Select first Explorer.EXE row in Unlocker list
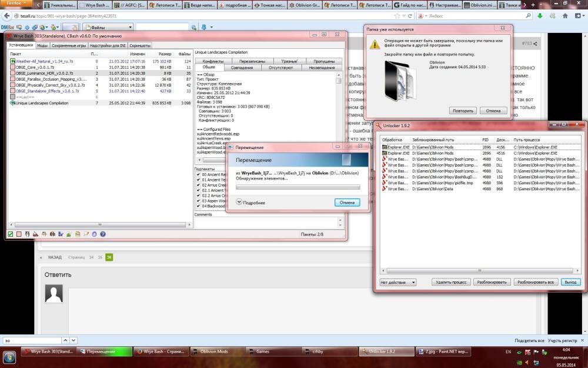 coord(481,147)
